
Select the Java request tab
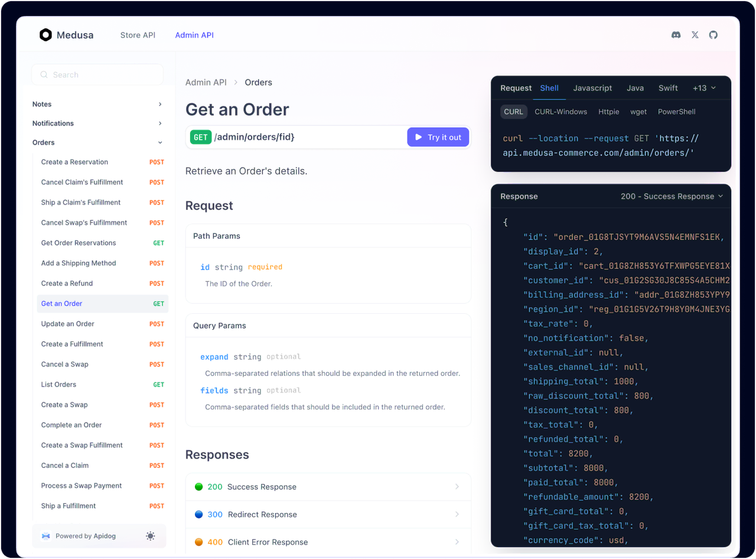point(636,88)
